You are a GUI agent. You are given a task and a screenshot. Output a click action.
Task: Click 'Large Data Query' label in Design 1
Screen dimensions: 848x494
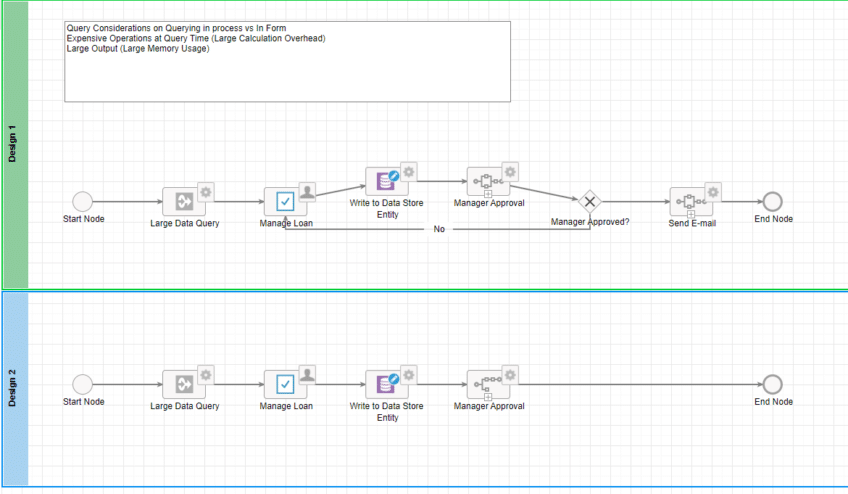tap(185, 223)
